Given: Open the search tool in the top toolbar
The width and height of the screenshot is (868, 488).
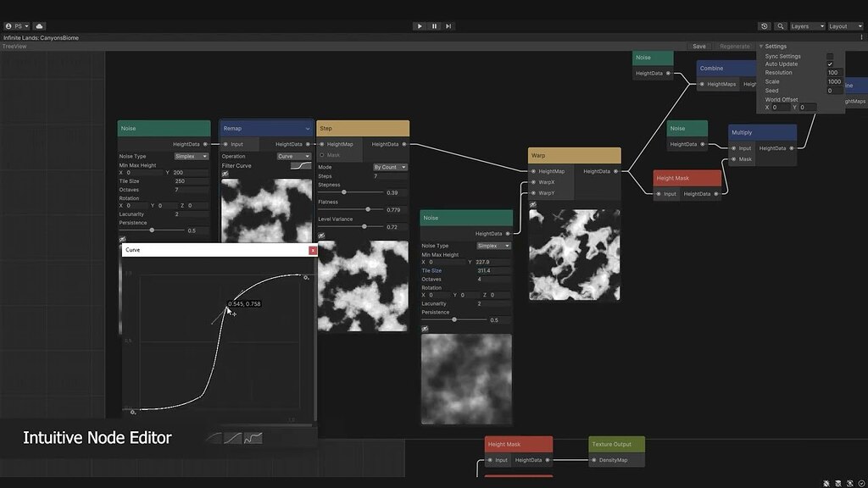Looking at the screenshot, I should click(780, 26).
